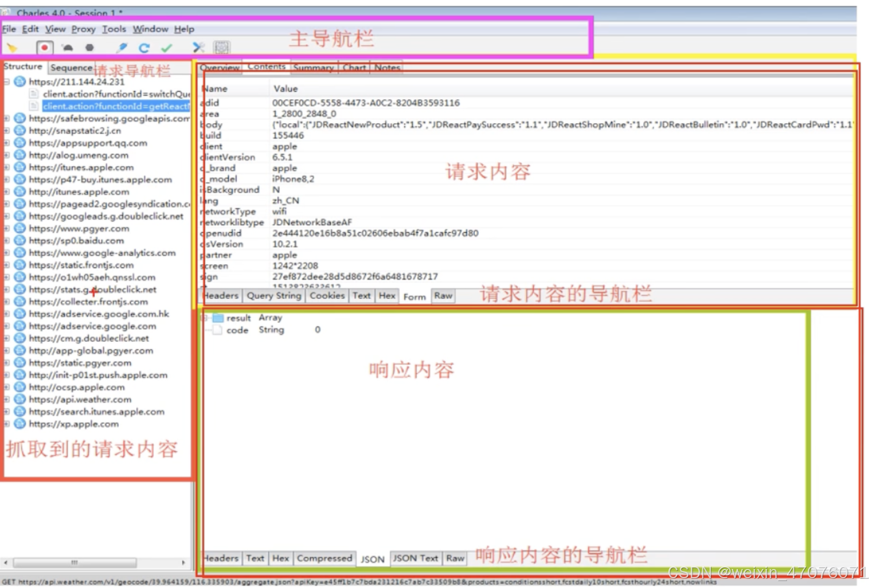Click the green Validate checkmark icon
Viewport: 871px width, 588px height.
tap(166, 48)
